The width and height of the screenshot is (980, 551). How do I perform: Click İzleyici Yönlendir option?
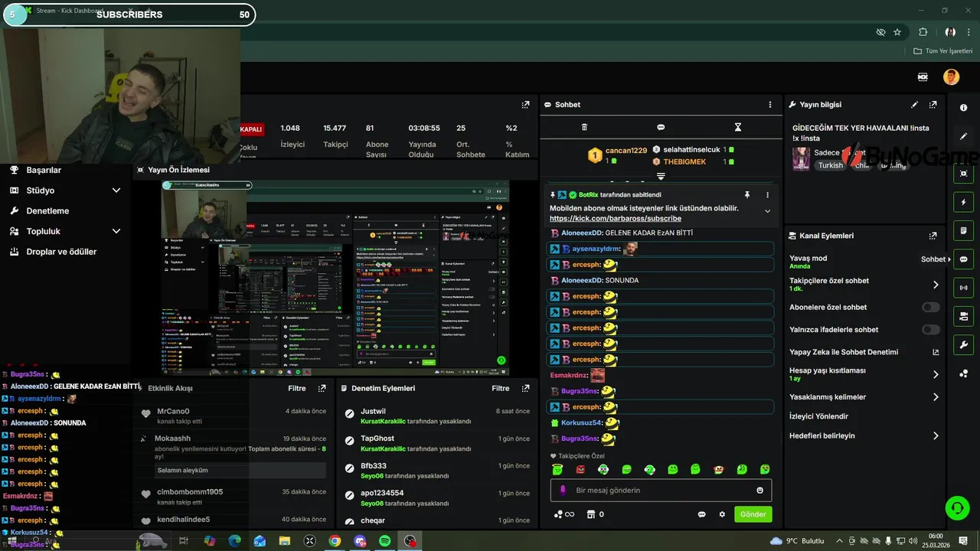tap(818, 416)
